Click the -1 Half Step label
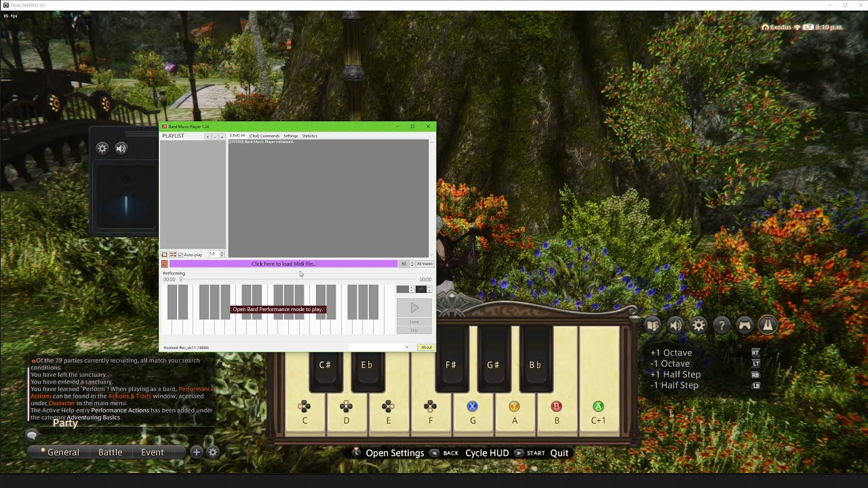This screenshot has width=868, height=488. pos(674,385)
